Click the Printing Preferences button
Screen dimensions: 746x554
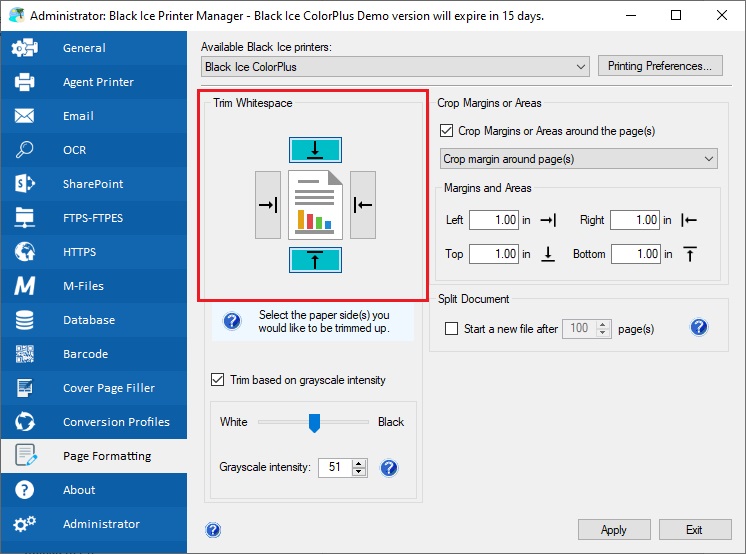tap(660, 66)
